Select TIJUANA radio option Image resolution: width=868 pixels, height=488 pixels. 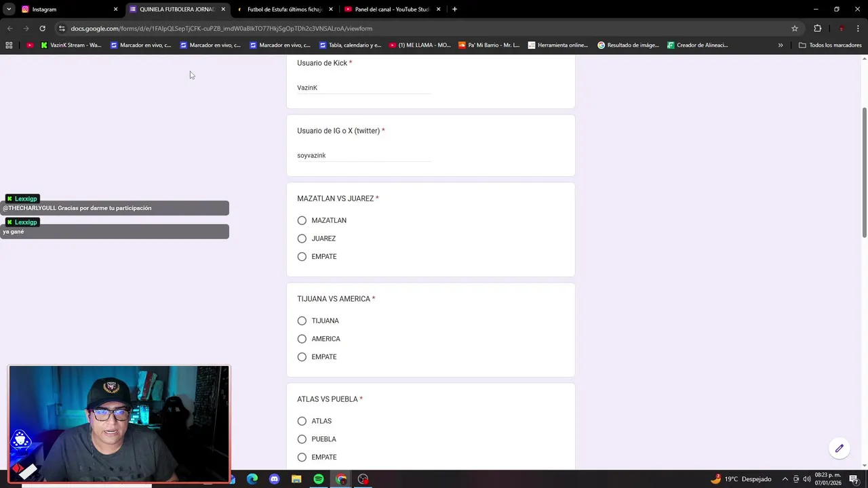point(302,321)
